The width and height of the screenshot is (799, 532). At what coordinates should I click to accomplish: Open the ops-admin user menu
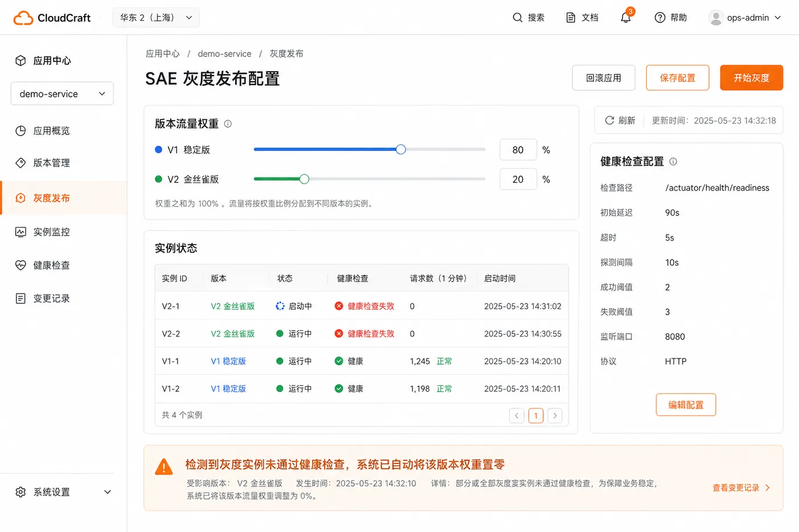click(745, 18)
